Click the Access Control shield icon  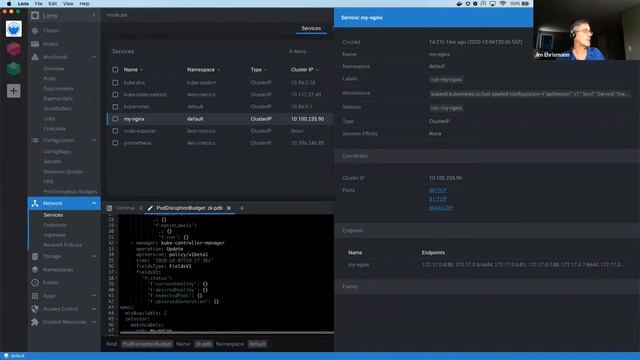click(35, 309)
